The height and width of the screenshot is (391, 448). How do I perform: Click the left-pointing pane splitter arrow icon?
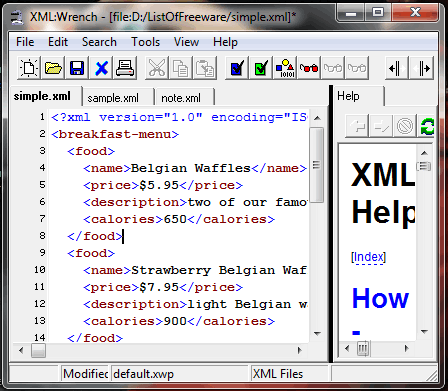click(397, 69)
